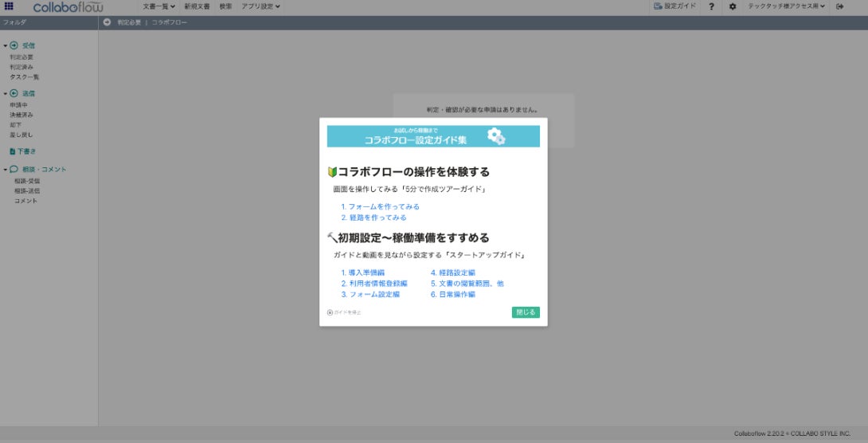Click the arrow icon beside 判定必要 breadcrumb
Viewport: 868px width, 443px height.
(x=107, y=22)
